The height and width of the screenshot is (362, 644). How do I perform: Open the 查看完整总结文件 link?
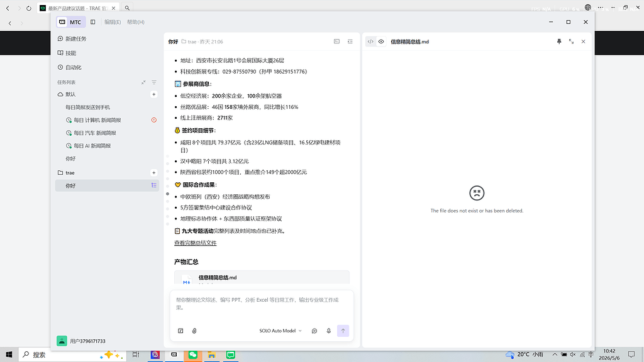tap(195, 243)
